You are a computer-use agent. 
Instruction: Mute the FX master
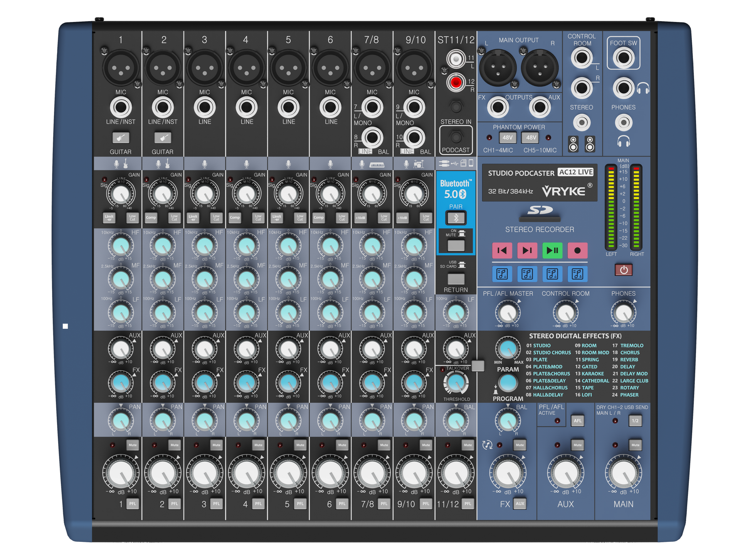520,445
